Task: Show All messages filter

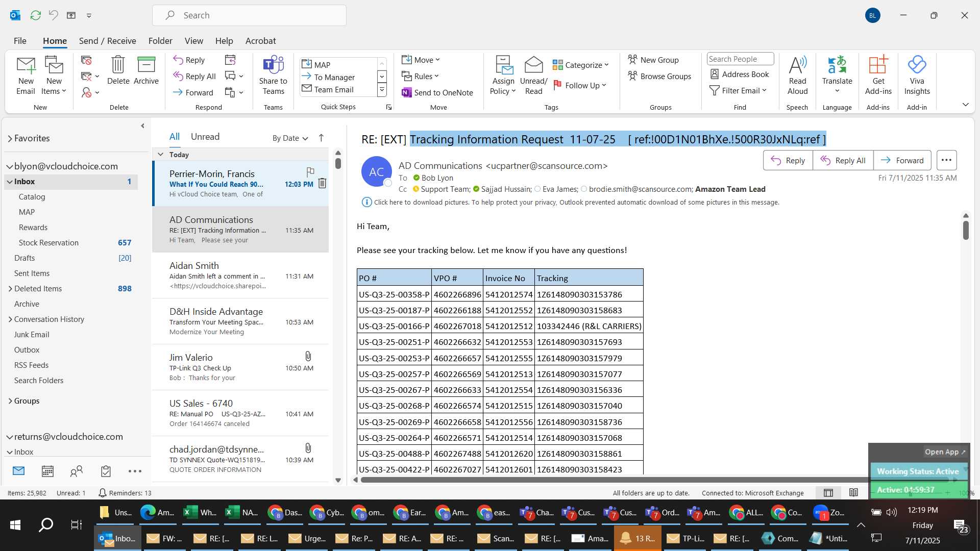Action: click(175, 136)
